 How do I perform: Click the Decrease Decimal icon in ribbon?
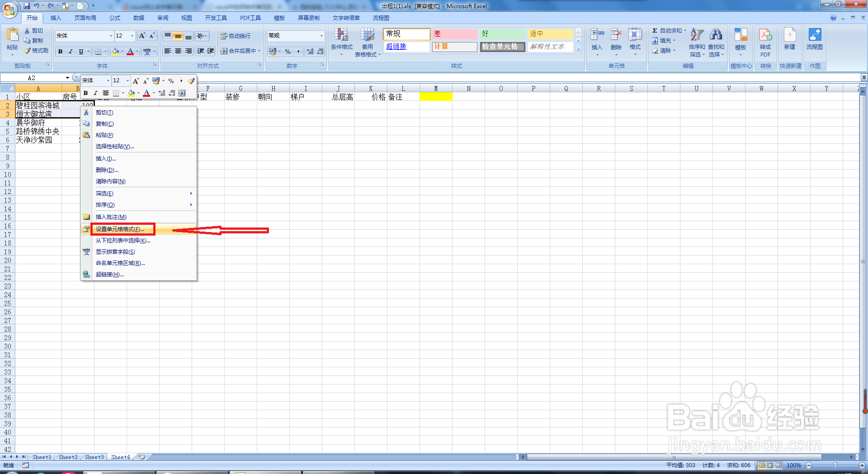pos(320,52)
